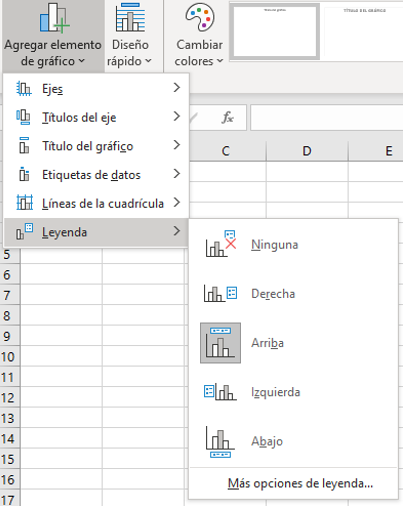Expand the Ejes submenu arrow
The image size is (403, 506).
[x=177, y=88]
